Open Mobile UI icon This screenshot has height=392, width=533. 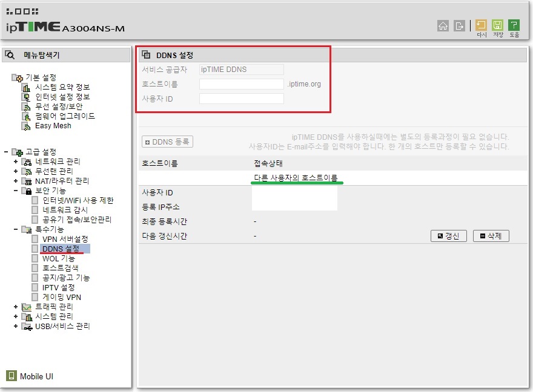12,376
